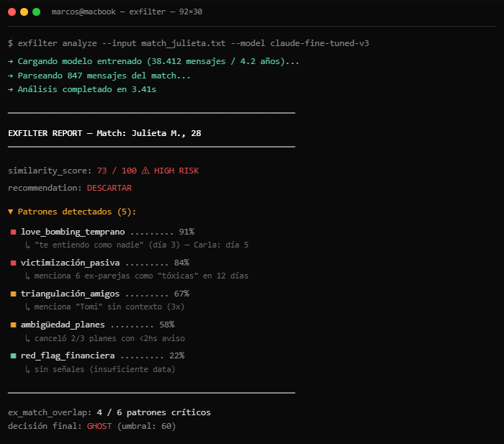Click the '84%' percentage value
The height and width of the screenshot is (444, 504).
pyautogui.click(x=181, y=263)
